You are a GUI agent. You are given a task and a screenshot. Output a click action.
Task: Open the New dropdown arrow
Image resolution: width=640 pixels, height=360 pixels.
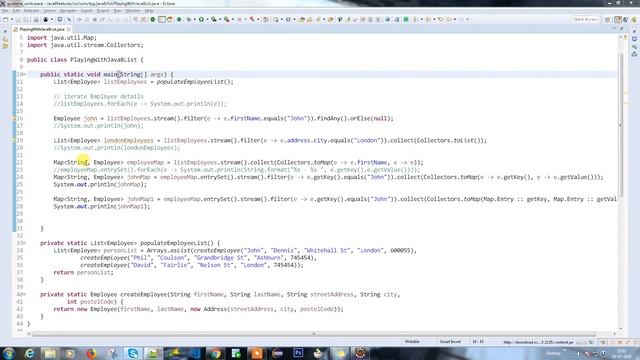[11, 19]
